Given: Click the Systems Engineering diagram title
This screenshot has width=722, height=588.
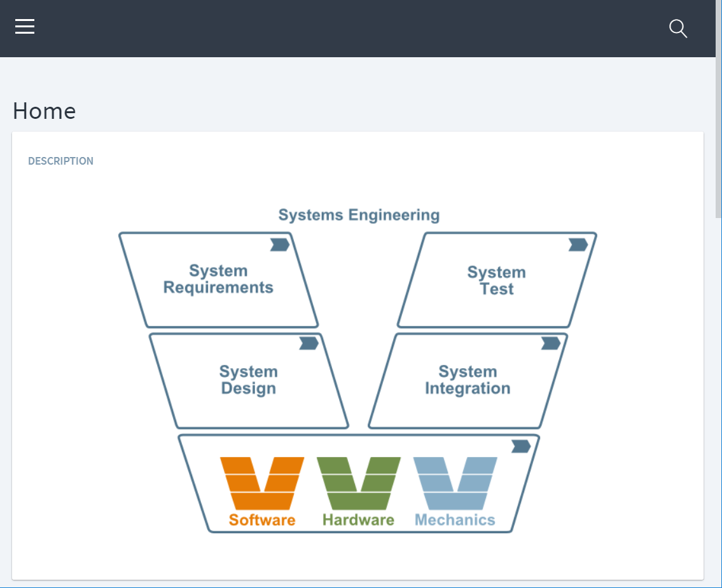Looking at the screenshot, I should pos(359,215).
